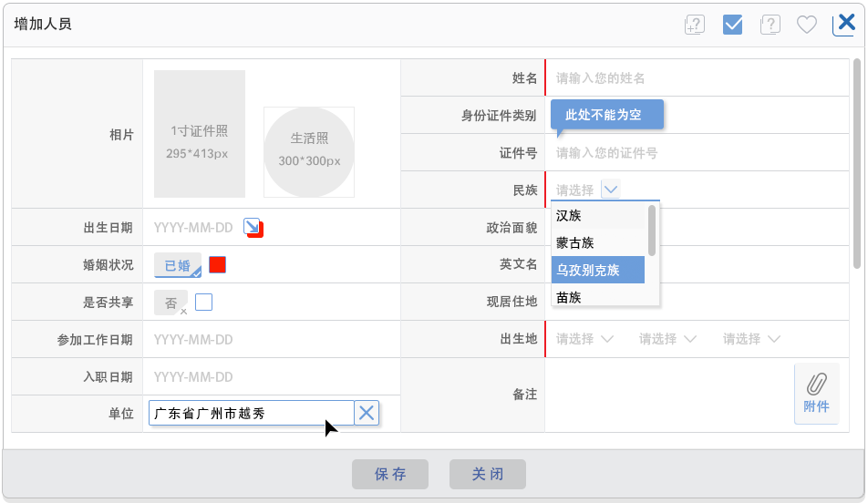Choose 蒙古族 in the 民族 list

597,242
